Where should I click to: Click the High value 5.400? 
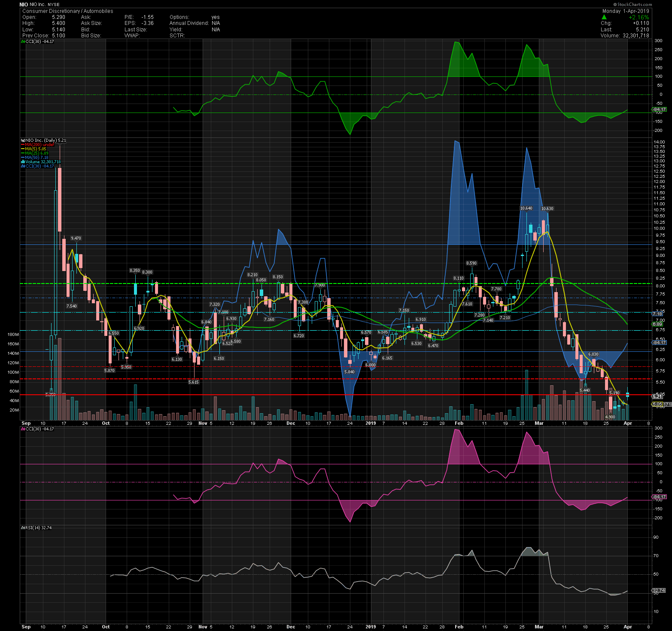(x=58, y=23)
